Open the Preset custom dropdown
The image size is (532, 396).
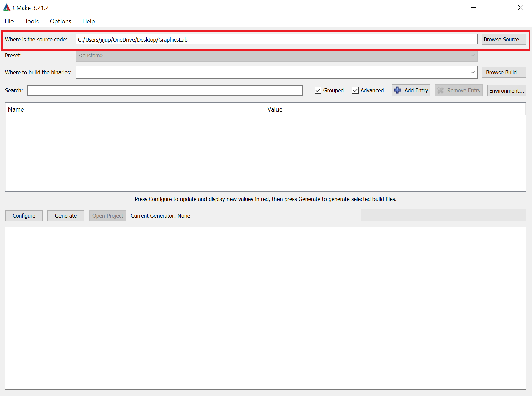click(276, 56)
